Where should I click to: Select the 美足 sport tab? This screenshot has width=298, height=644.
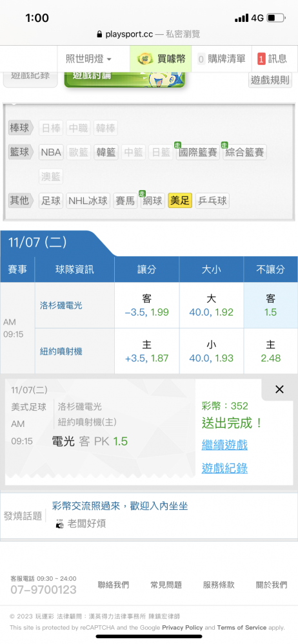coord(180,201)
